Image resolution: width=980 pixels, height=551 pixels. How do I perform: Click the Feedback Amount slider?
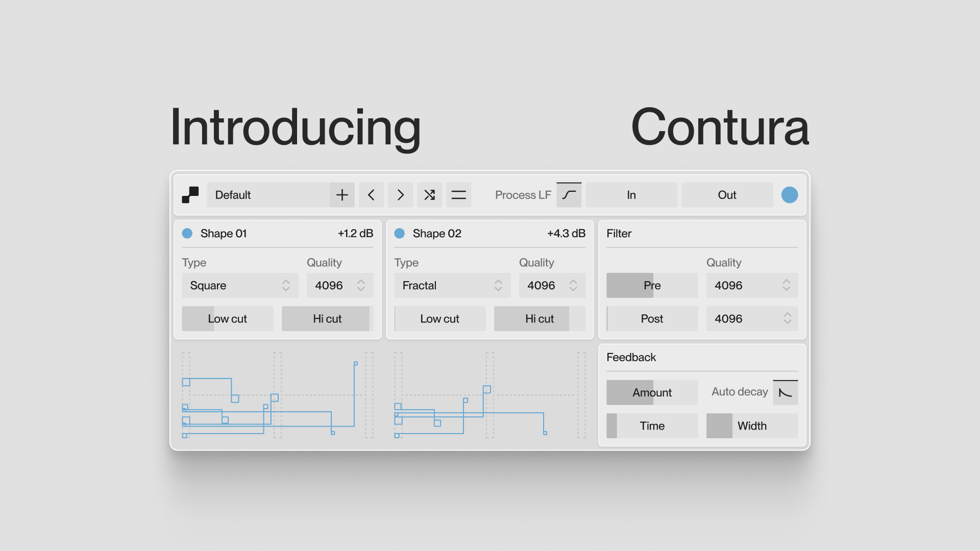pos(652,392)
